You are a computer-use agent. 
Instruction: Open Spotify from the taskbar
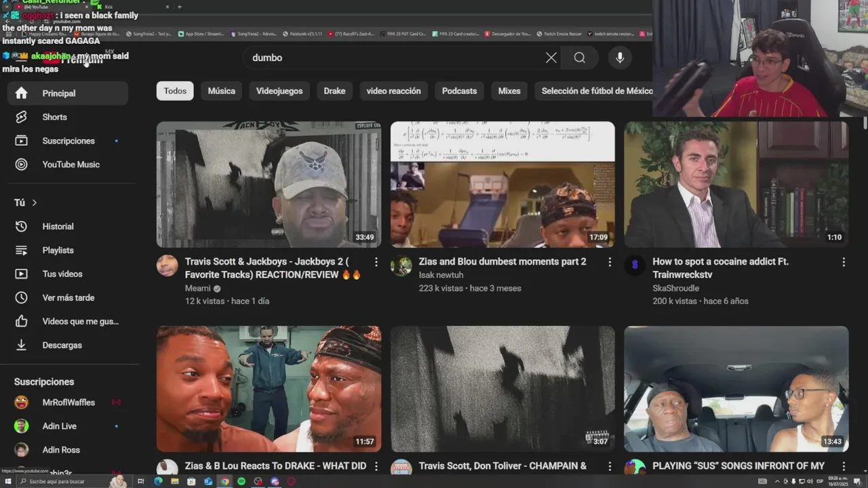tap(241, 481)
